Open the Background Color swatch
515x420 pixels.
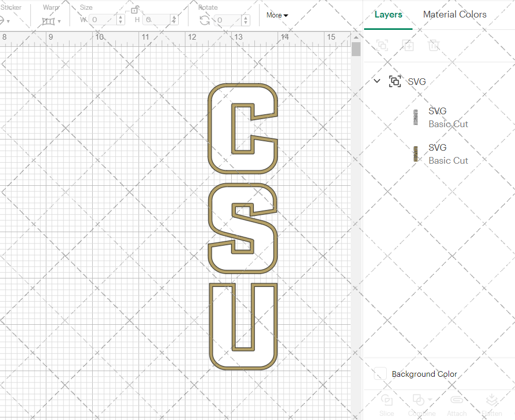(380, 374)
